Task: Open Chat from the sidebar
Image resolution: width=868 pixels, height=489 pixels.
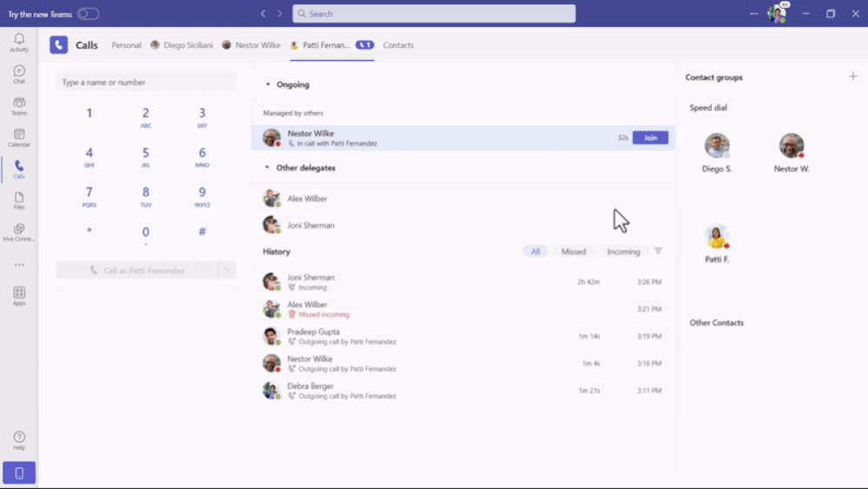Action: (x=19, y=74)
